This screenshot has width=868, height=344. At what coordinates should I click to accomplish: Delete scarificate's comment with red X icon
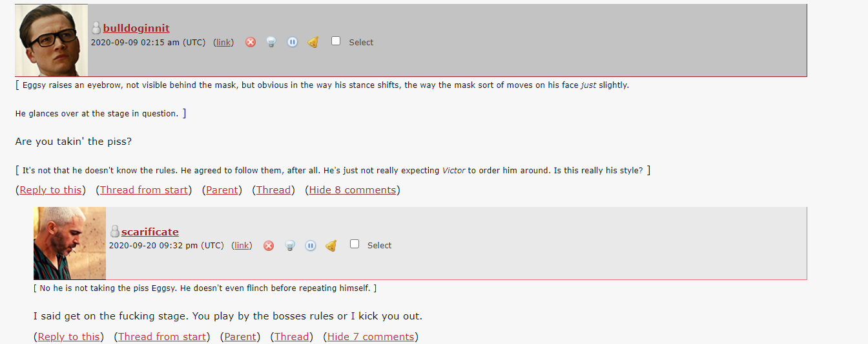[x=269, y=246]
